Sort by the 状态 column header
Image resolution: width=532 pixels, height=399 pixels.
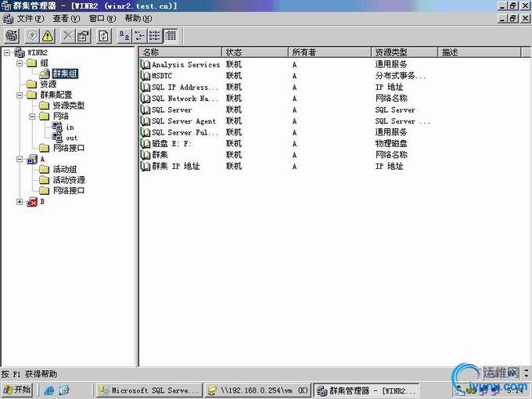(255, 52)
